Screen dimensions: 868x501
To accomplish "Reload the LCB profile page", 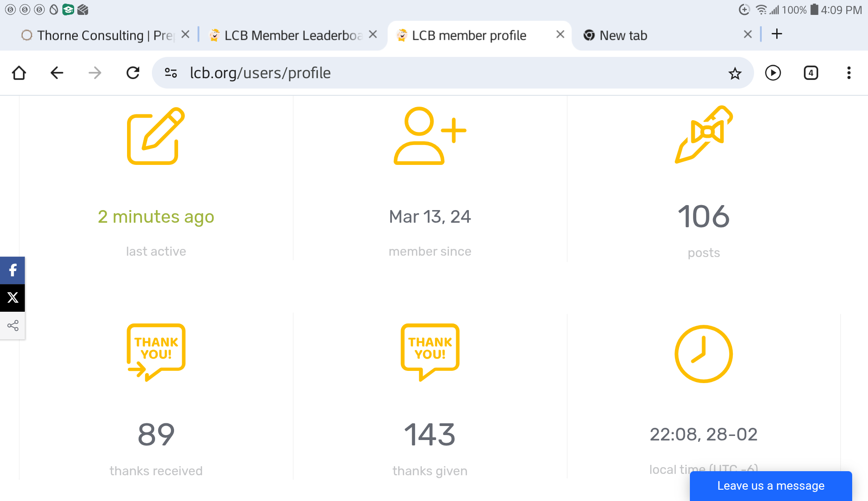I will pyautogui.click(x=133, y=73).
